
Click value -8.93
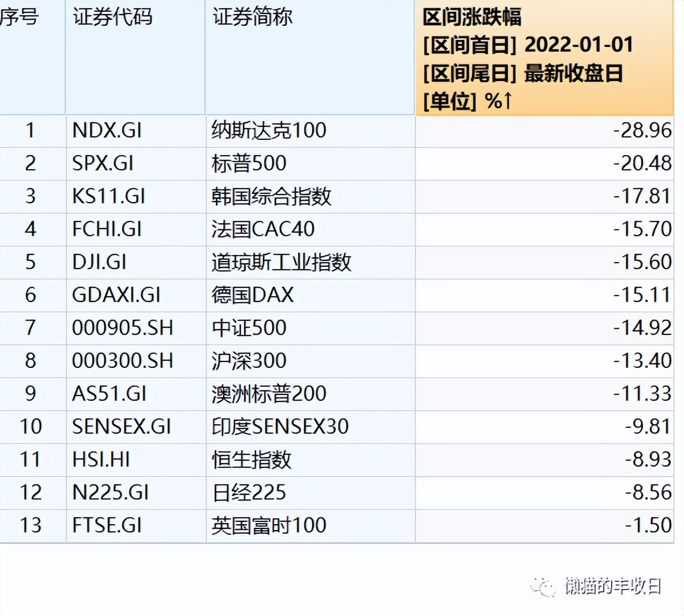point(648,460)
